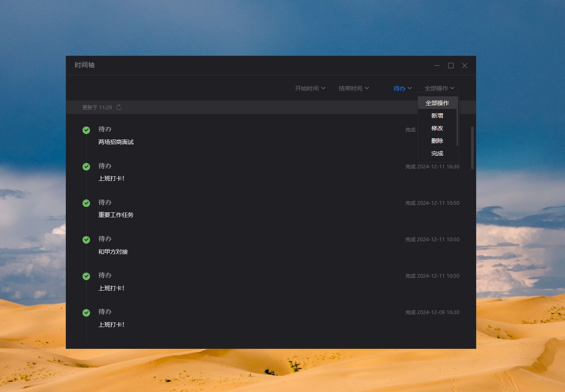Select 全部操作 in the dropdown list
Screen dimensions: 565x392
tap(437, 103)
